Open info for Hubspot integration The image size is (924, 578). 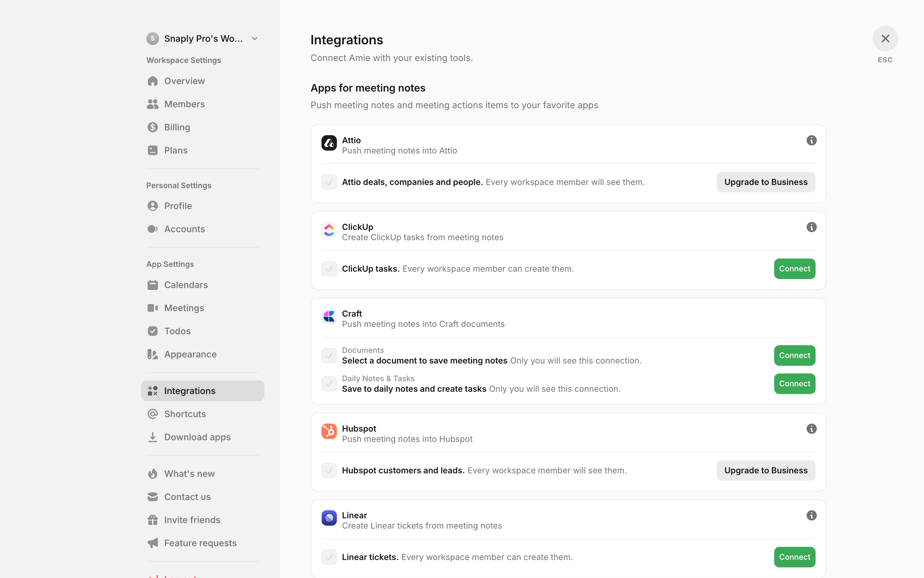pos(811,429)
